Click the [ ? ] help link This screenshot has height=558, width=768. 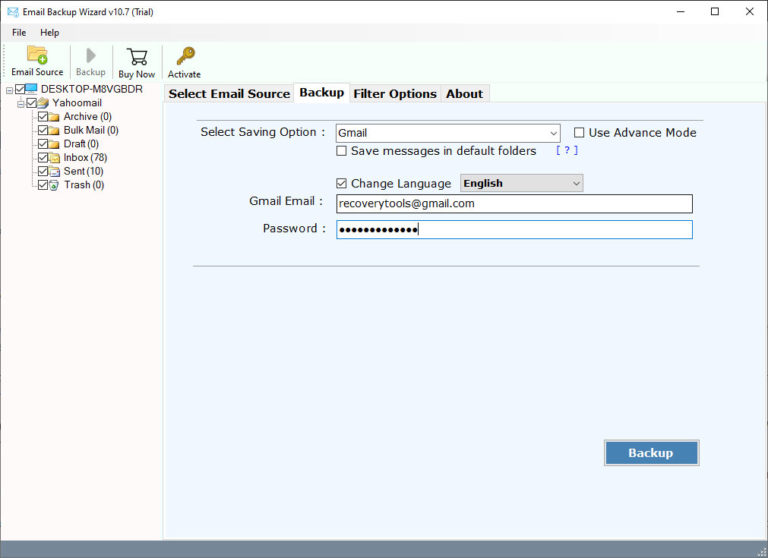point(567,150)
